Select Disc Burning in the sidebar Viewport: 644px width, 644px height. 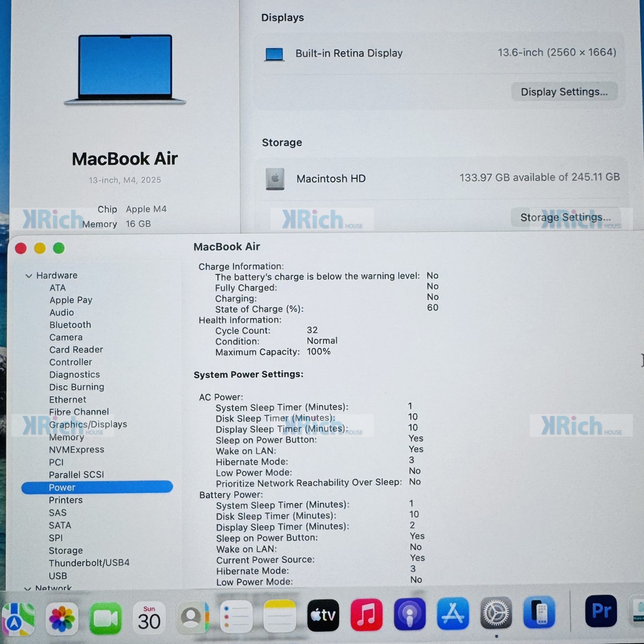pyautogui.click(x=76, y=387)
